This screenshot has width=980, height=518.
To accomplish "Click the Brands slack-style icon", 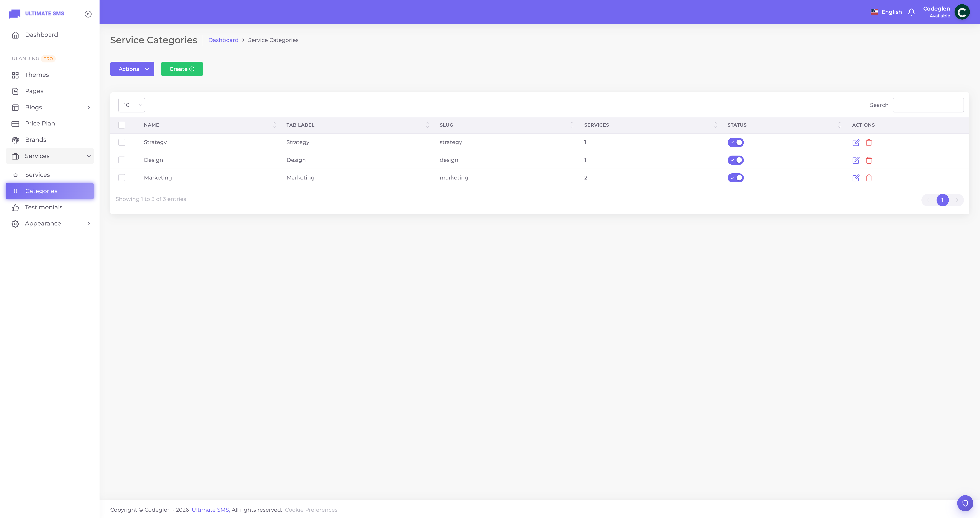I will 15,140.
